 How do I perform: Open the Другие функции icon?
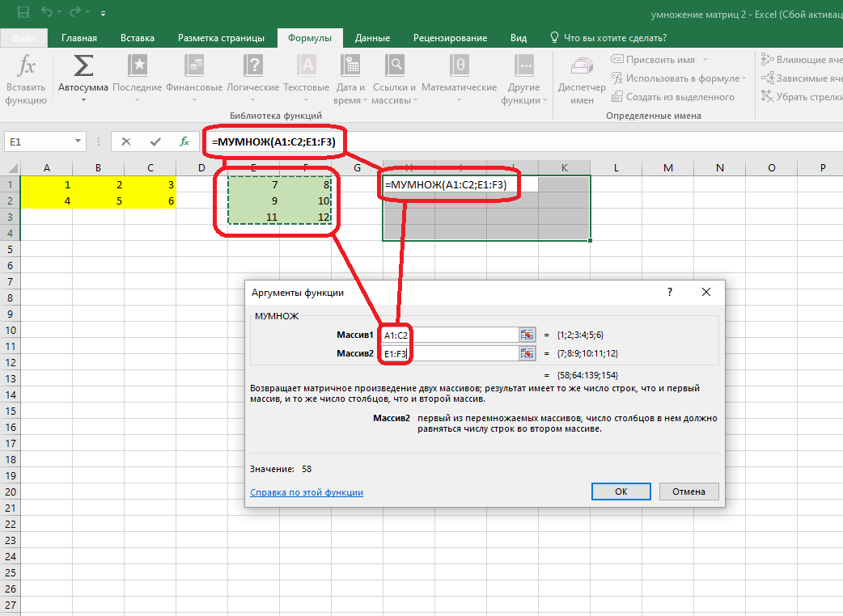coord(523,66)
